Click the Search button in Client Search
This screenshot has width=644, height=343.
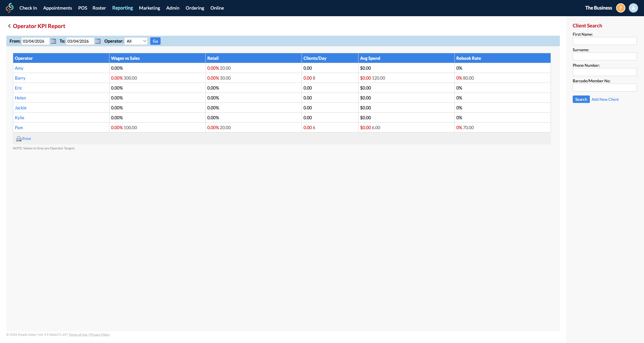pyautogui.click(x=581, y=99)
